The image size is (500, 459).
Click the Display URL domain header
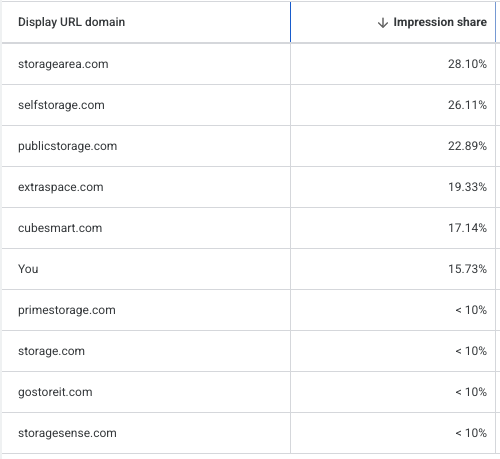point(71,22)
